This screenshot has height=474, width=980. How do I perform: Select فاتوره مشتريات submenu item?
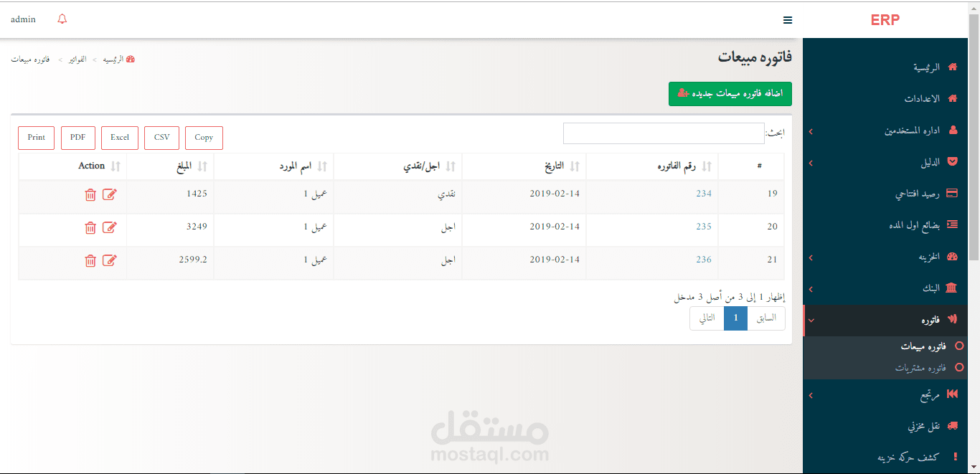[921, 368]
